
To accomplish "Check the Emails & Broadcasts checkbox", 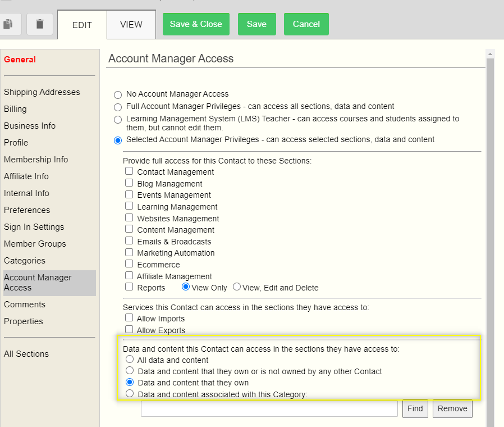I will [x=129, y=240].
